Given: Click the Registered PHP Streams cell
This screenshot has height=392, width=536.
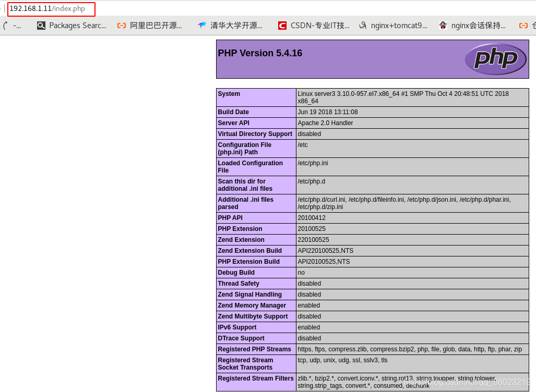Looking at the screenshot, I should 255,349.
